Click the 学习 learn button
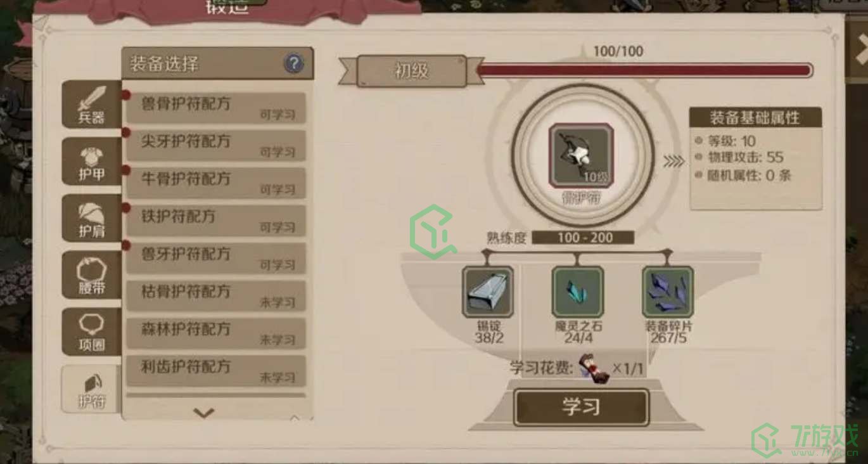 pos(581,407)
